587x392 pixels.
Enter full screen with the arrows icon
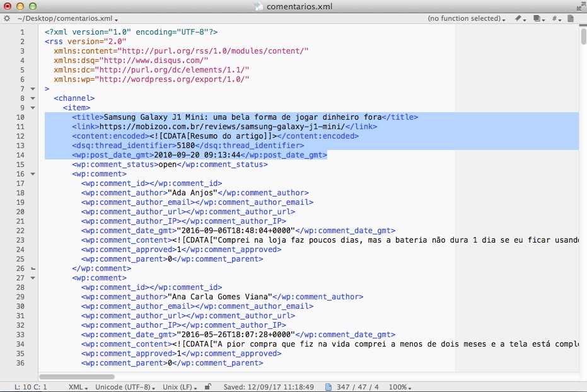pyautogui.click(x=581, y=6)
